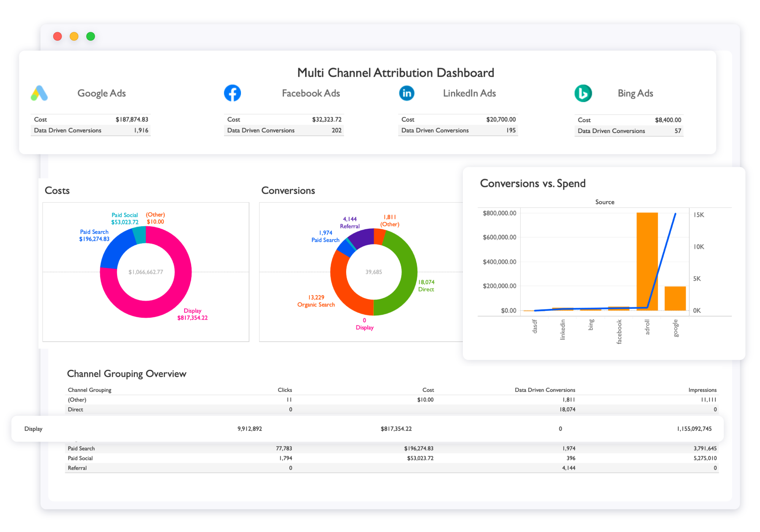The image size is (760, 532).
Task: Open the Bing Ads icon
Action: point(583,93)
